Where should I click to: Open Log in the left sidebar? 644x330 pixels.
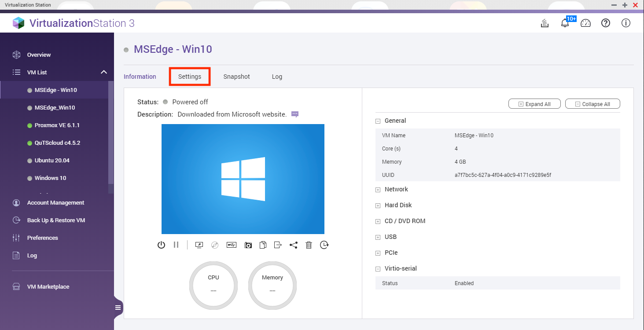coord(32,256)
